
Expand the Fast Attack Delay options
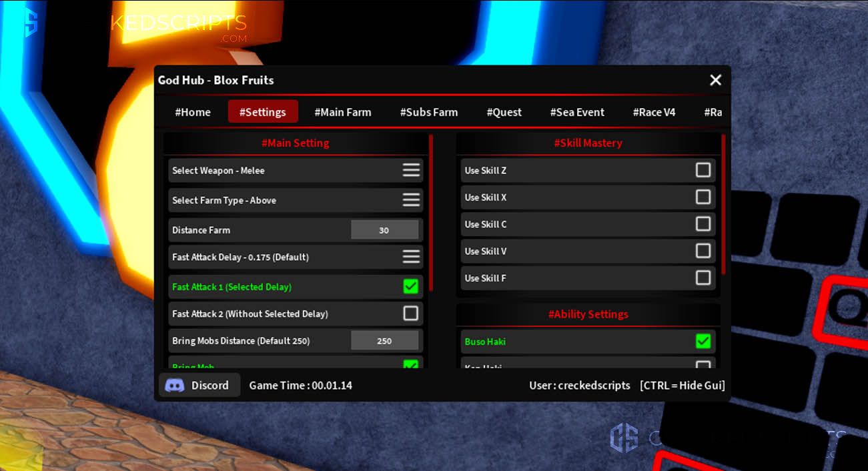[x=411, y=256]
